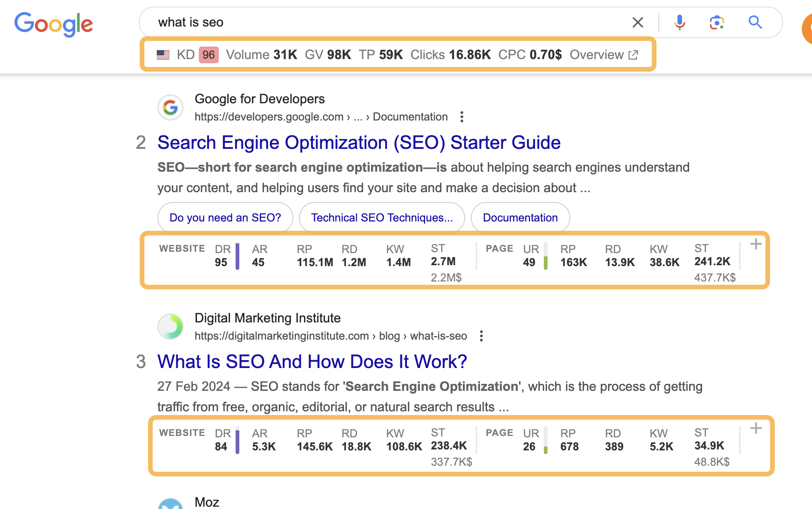Open the Ahrefs Overview external link

point(604,55)
